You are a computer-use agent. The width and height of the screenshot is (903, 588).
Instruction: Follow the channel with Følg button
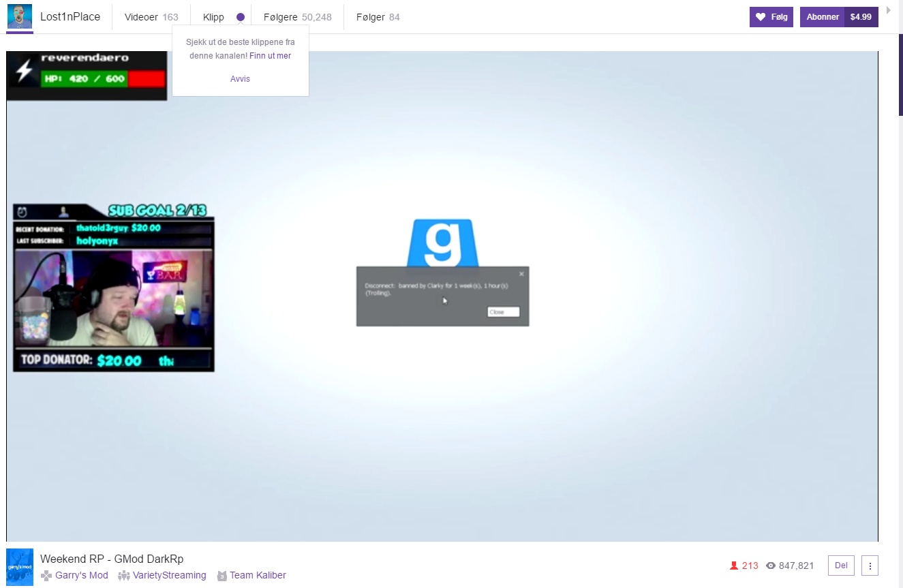pyautogui.click(x=771, y=17)
